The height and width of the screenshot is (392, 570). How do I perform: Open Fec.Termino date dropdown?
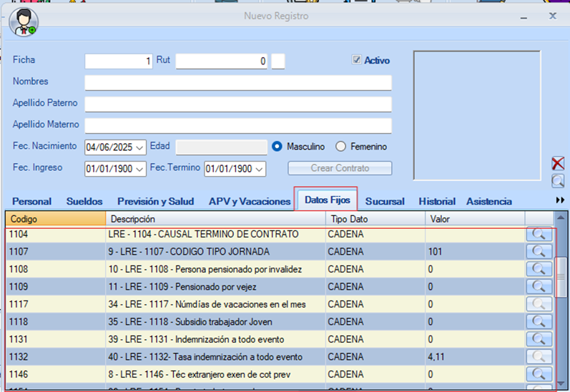259,170
